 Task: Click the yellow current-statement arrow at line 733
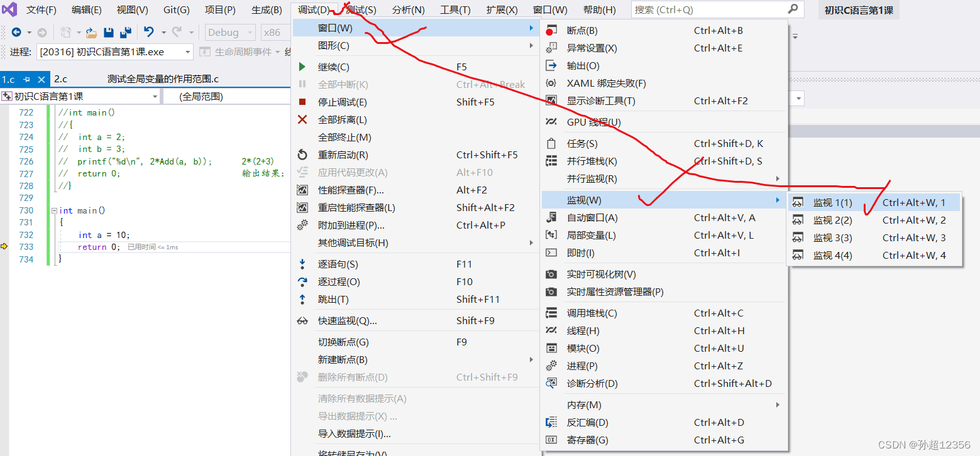4,247
